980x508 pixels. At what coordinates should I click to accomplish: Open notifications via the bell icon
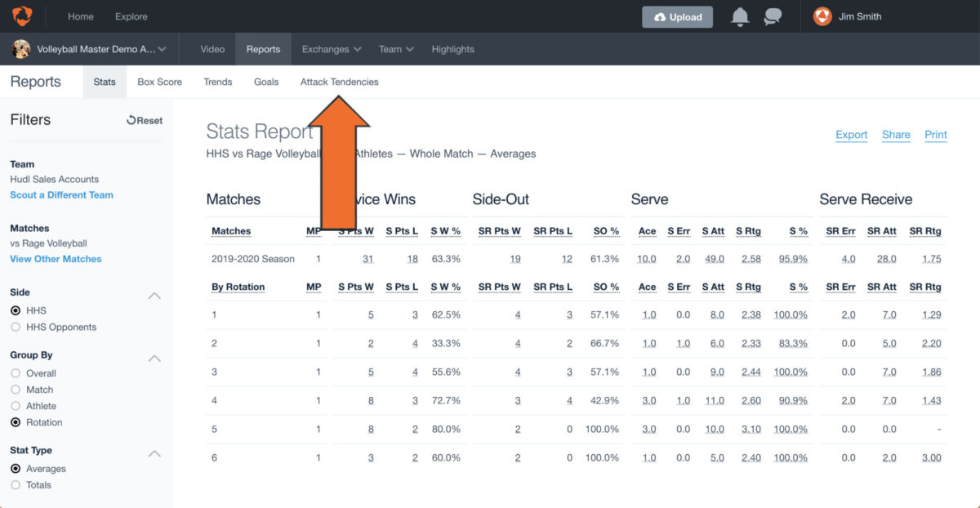740,16
